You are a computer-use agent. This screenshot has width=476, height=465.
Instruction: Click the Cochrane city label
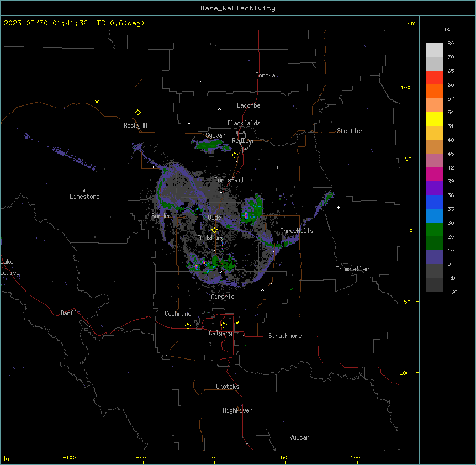[178, 314]
